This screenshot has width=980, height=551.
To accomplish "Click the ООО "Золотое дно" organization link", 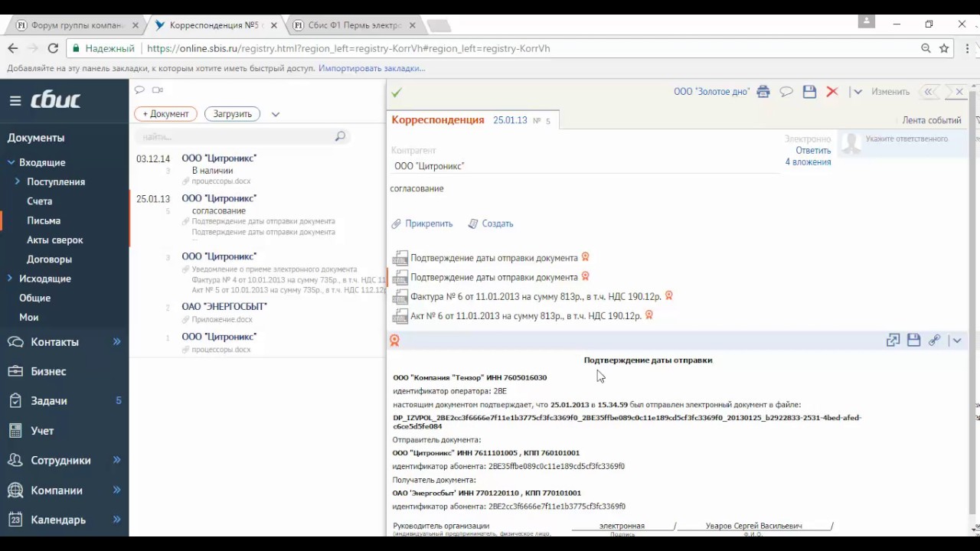I will [711, 92].
